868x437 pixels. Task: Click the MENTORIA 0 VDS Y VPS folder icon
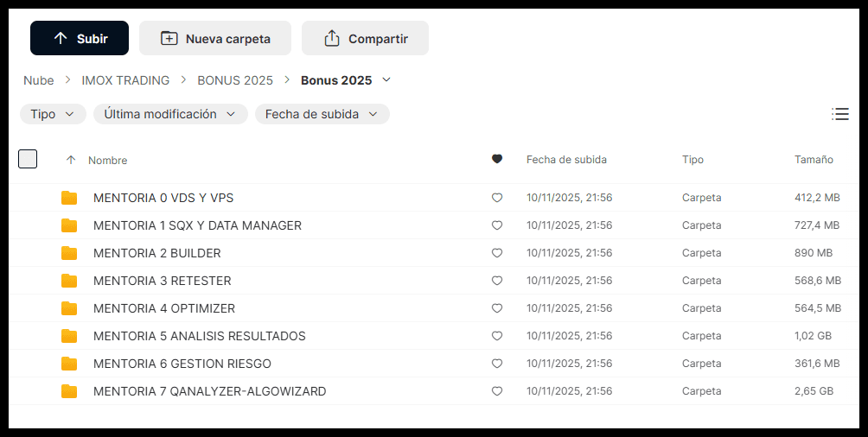[x=69, y=198]
